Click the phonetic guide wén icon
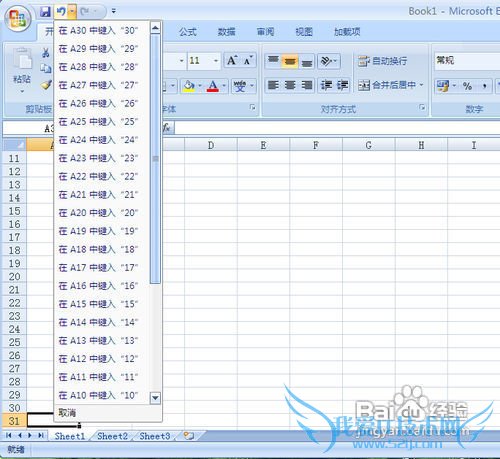This screenshot has width=500, height=459. coord(240,86)
